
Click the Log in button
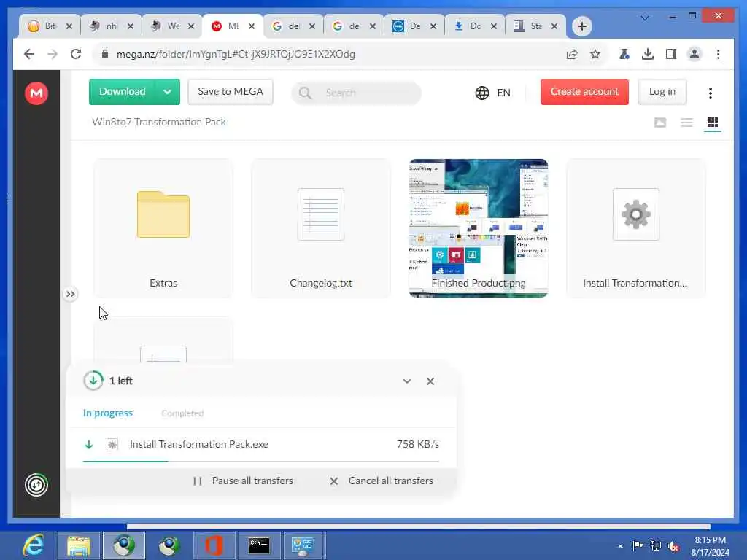point(662,91)
